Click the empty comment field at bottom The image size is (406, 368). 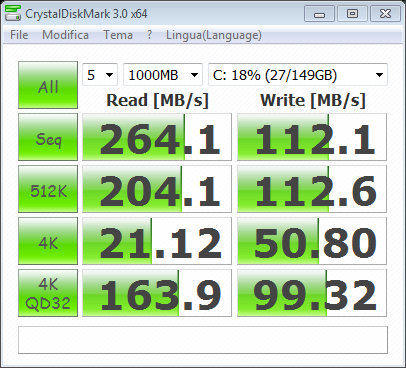[x=203, y=340]
